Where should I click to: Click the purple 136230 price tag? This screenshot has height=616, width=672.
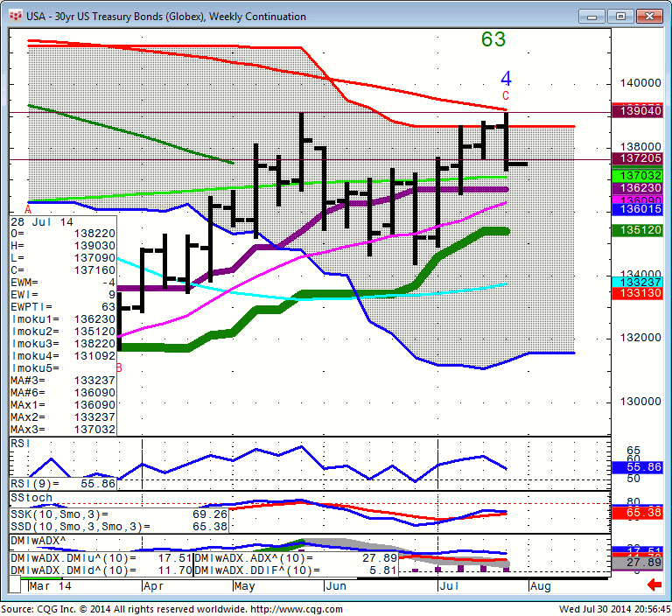pyautogui.click(x=637, y=188)
